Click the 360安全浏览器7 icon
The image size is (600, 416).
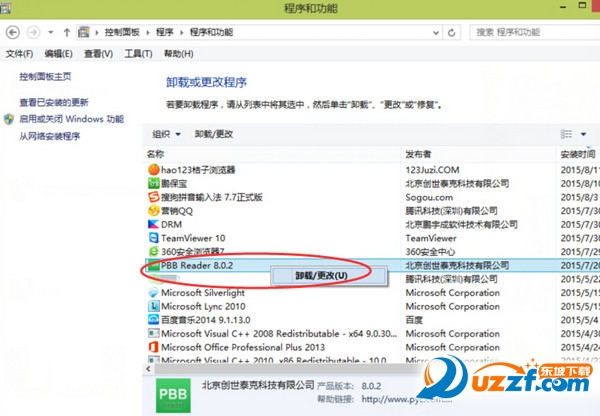153,252
